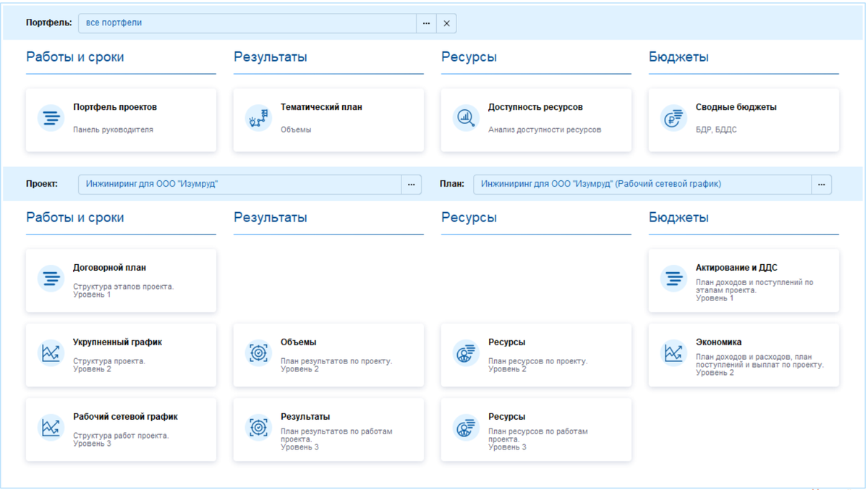
Task: Click 'План результатов по работам проекта.' description
Action: click(336, 435)
